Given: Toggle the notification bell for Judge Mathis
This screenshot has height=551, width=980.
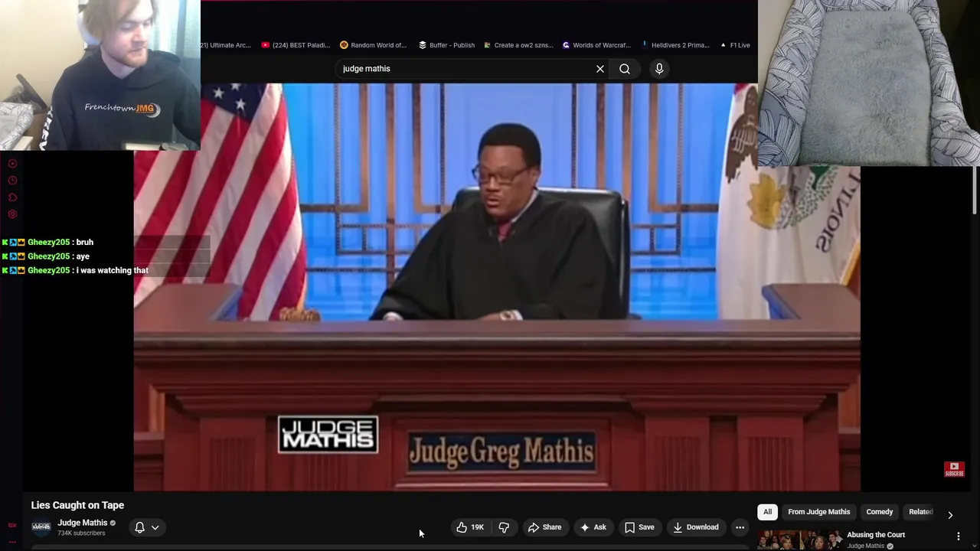Looking at the screenshot, I should coord(139,527).
